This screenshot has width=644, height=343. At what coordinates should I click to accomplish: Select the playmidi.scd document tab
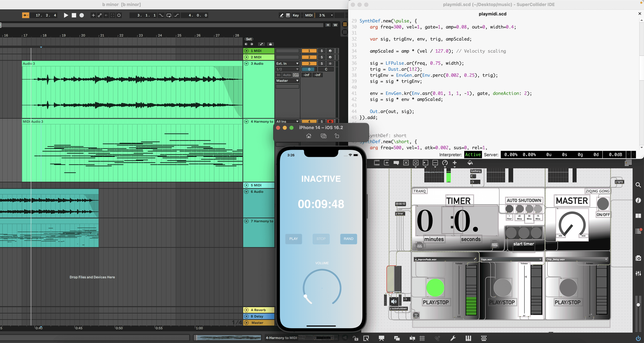click(492, 14)
